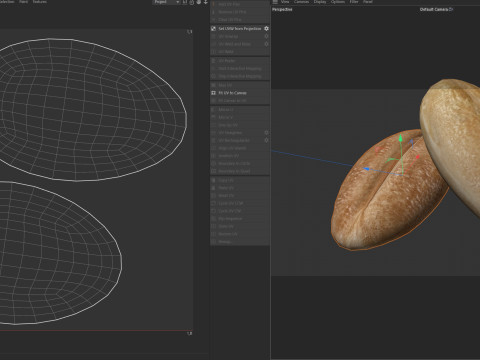
Task: Apply UV Rectangularize
Action: click(x=234, y=140)
